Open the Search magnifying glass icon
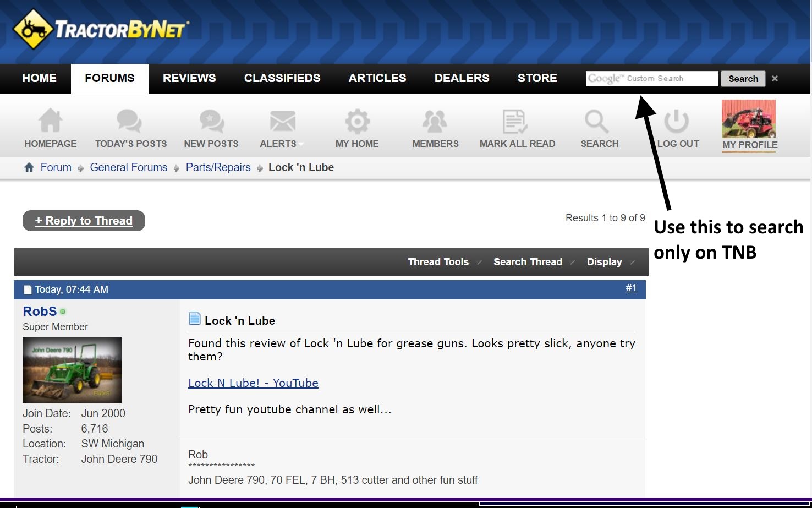Viewport: 812px width, 508px height. coord(597,121)
